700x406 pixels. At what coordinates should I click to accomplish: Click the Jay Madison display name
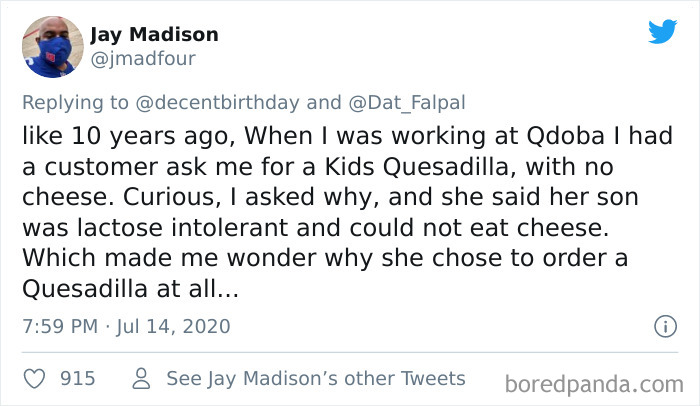coord(154,34)
